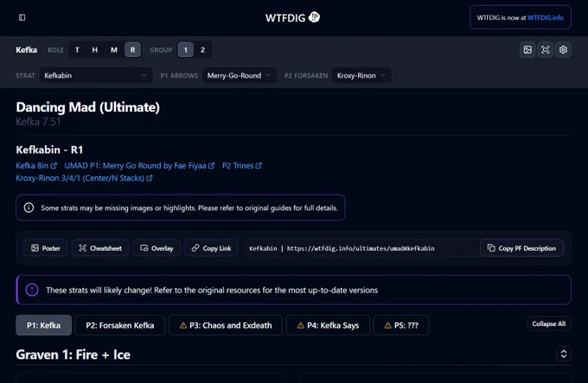Viewport: 588px width, 383px height.
Task: Click warning triangle on P4 tab
Action: coord(301,325)
